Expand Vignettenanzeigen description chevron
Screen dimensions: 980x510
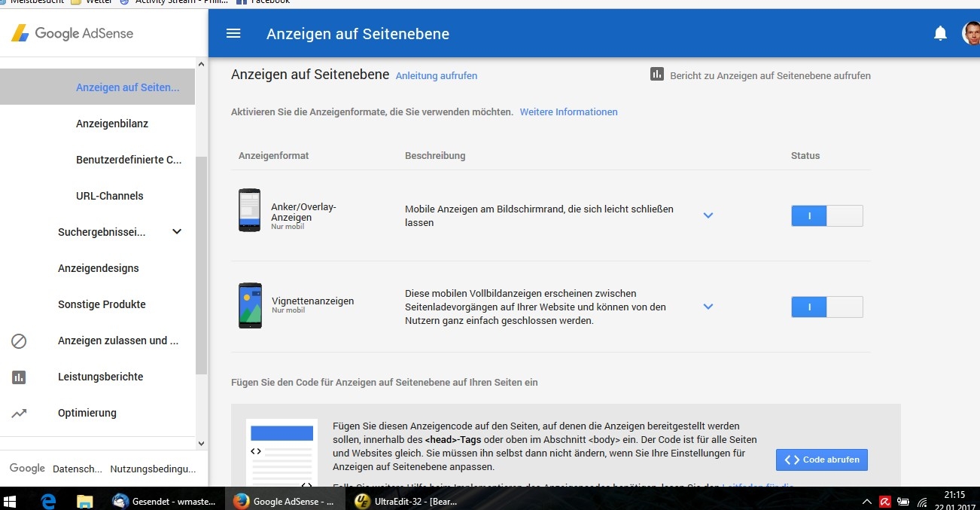[708, 307]
